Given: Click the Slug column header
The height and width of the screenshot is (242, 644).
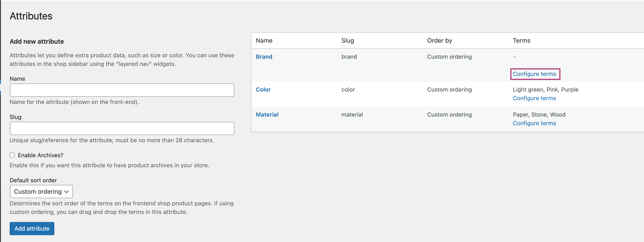Looking at the screenshot, I should [347, 40].
